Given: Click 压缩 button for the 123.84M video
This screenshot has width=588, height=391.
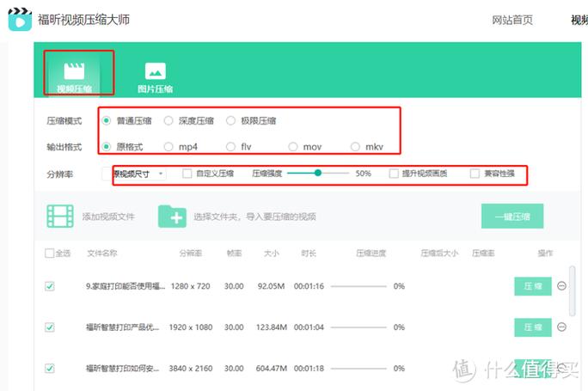Looking at the screenshot, I should (x=533, y=327).
